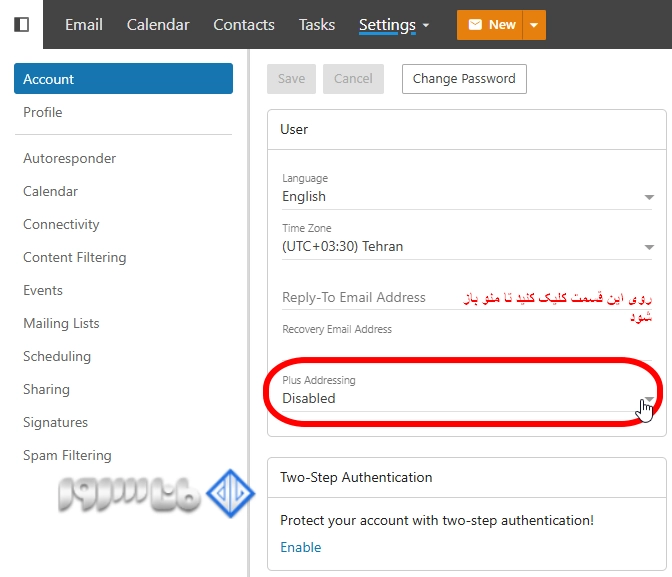Select the Account settings section

point(123,79)
